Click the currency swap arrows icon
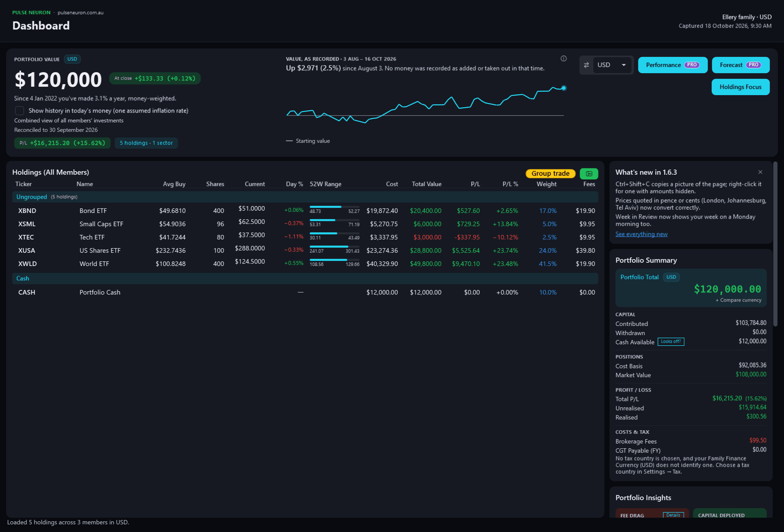The image size is (784, 532). coord(586,65)
